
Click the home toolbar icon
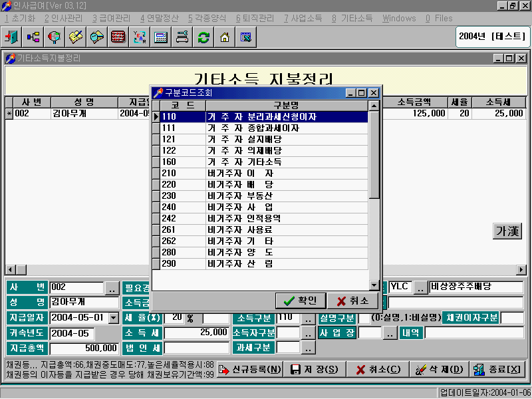225,37
